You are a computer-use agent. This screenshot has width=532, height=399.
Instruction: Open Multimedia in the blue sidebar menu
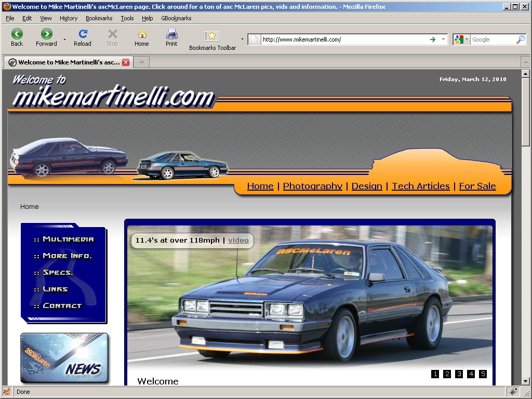(x=64, y=239)
